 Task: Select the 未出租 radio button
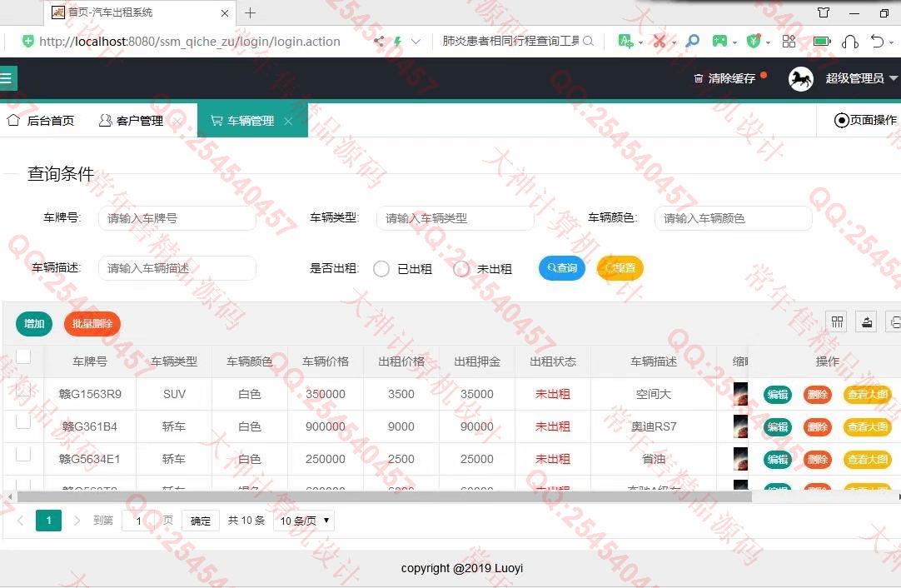tap(460, 268)
